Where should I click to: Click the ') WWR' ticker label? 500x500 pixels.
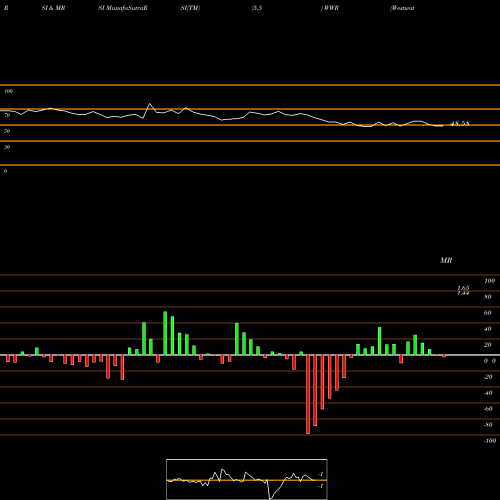(329, 8)
